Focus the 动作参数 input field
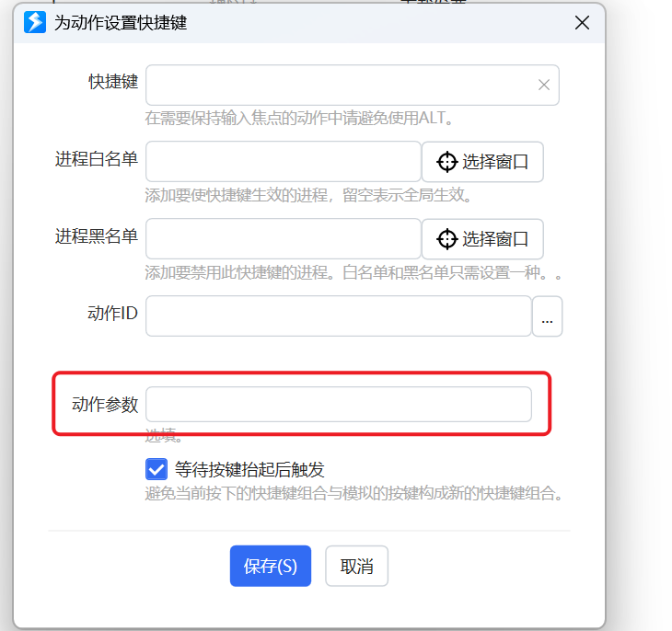Screen dimensions: 672x631 pyautogui.click(x=339, y=405)
